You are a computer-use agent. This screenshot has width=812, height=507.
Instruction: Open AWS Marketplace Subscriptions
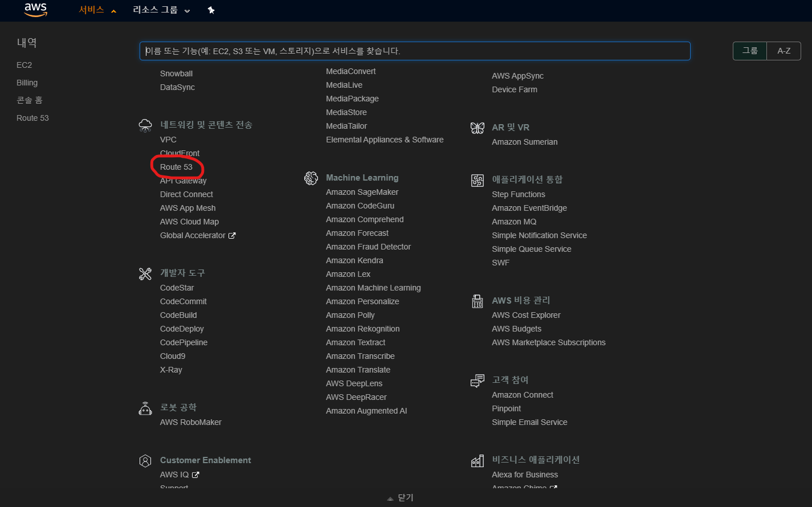click(x=549, y=342)
